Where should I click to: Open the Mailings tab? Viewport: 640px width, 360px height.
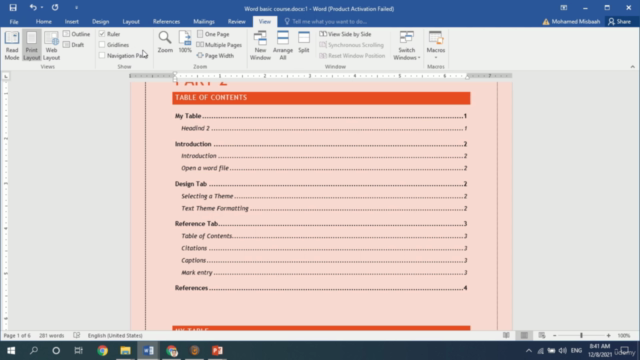tap(204, 22)
